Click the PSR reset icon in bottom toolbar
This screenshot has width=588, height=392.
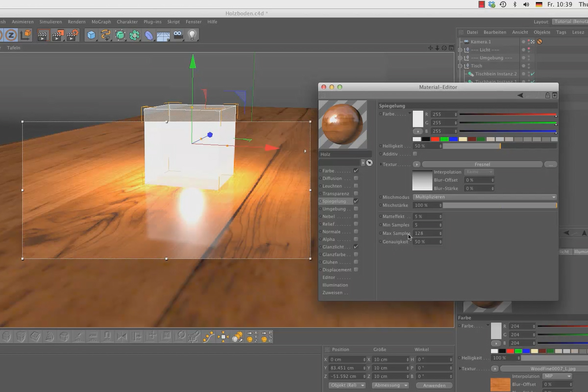(267, 337)
